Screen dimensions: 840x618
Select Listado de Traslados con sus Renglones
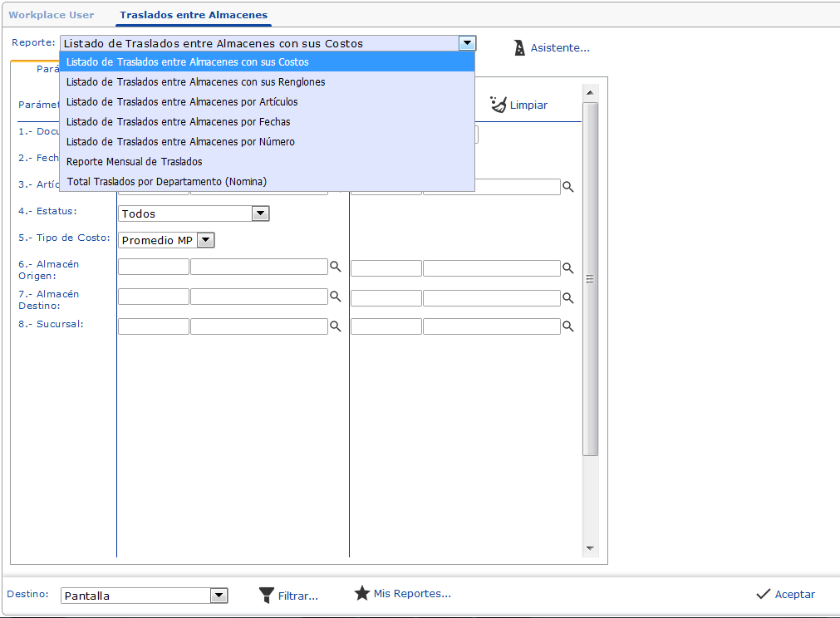(195, 82)
